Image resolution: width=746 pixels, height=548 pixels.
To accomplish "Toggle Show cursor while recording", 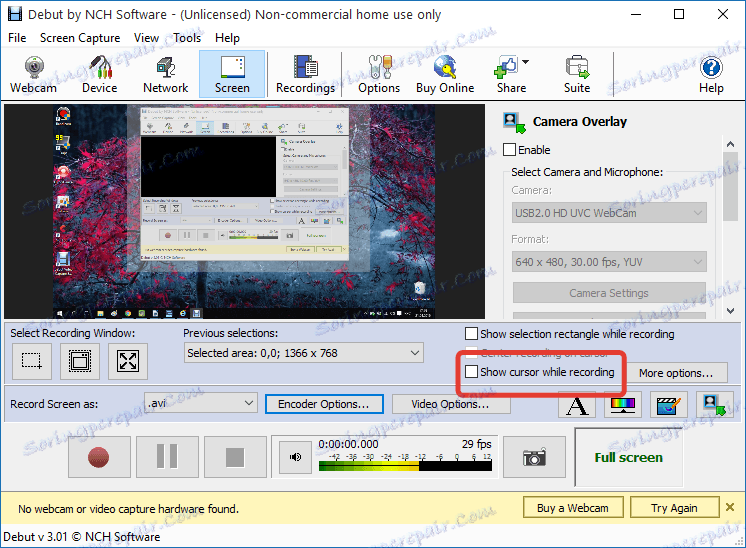I will coord(471,372).
